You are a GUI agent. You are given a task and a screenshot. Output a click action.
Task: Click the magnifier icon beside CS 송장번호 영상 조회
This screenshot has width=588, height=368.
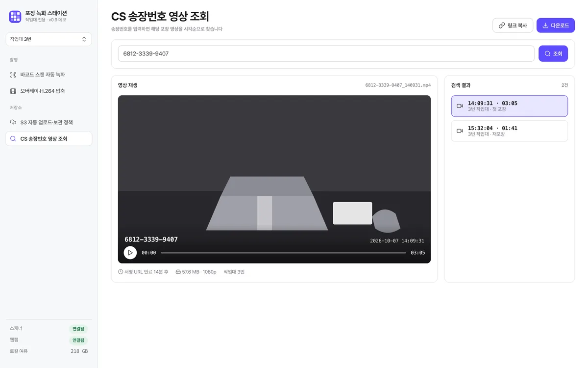(x=13, y=139)
